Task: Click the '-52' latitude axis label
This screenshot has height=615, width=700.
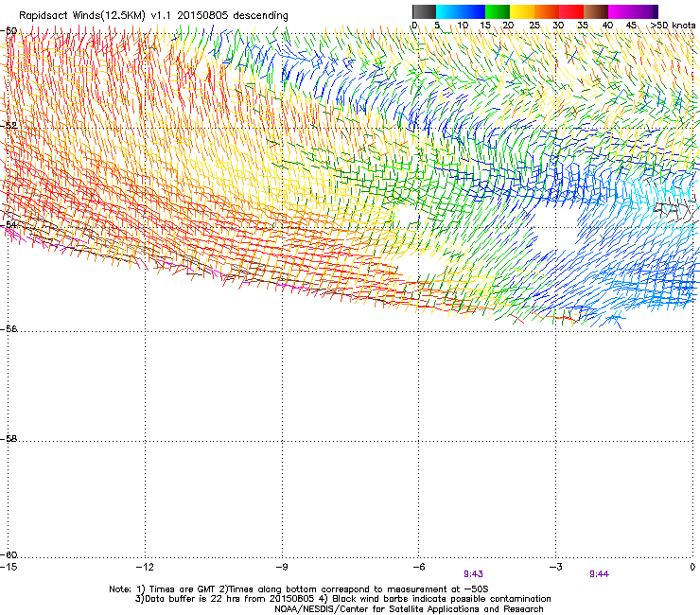Action: coord(9,126)
